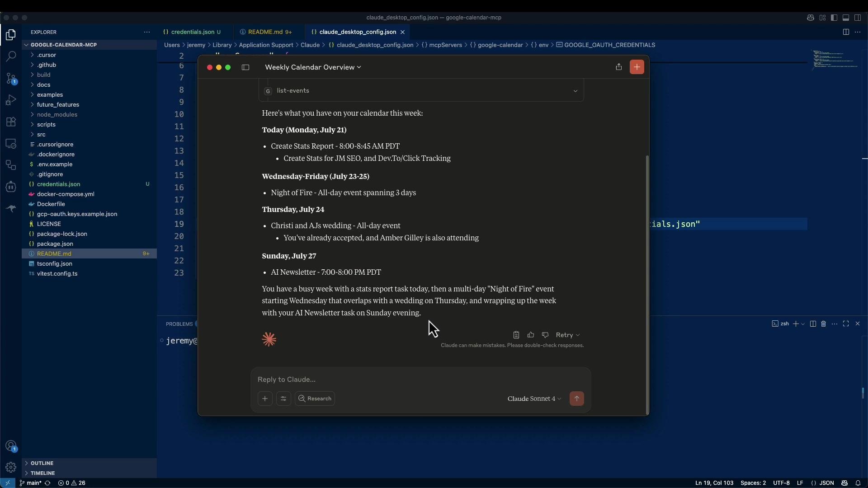This screenshot has height=488, width=868.
Task: Click the Reply to Claude input field
Action: (420, 380)
